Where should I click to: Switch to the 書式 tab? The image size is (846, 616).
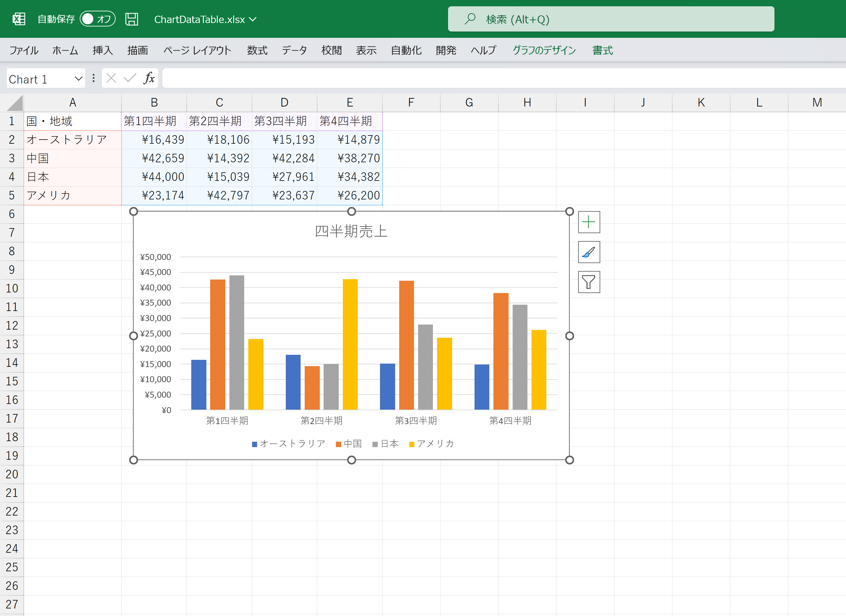pos(603,50)
